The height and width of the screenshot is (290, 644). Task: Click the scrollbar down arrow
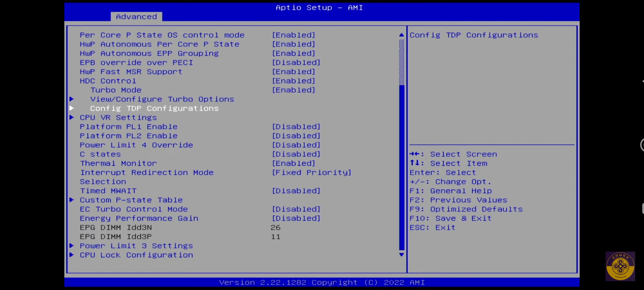click(401, 255)
